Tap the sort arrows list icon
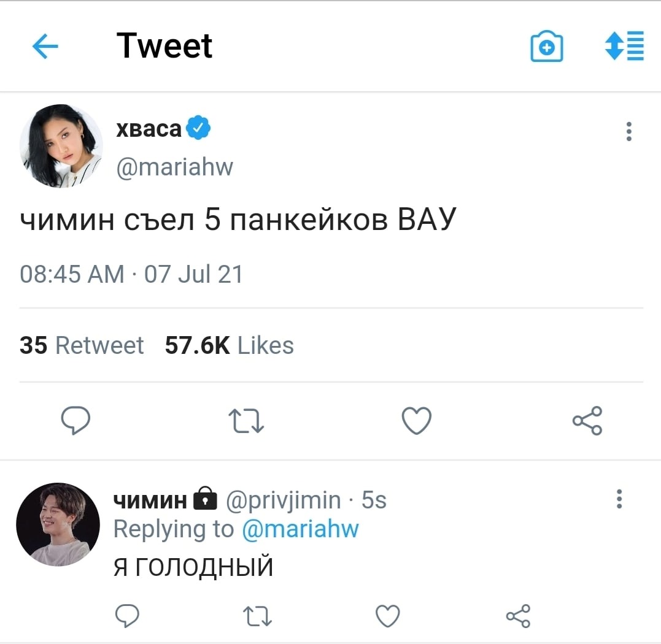Viewport: 661px width, 644px height. [624, 46]
